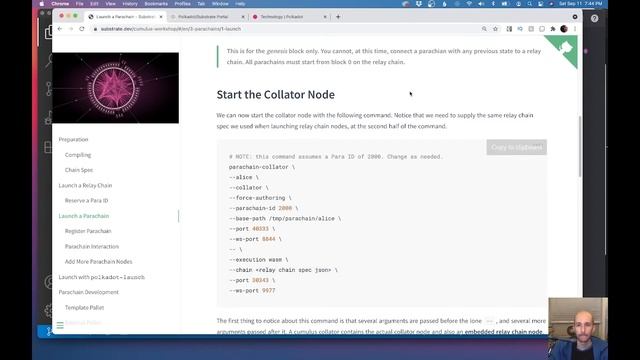The width and height of the screenshot is (640, 360).
Task: Click the browser back arrow
Action: point(60,29)
